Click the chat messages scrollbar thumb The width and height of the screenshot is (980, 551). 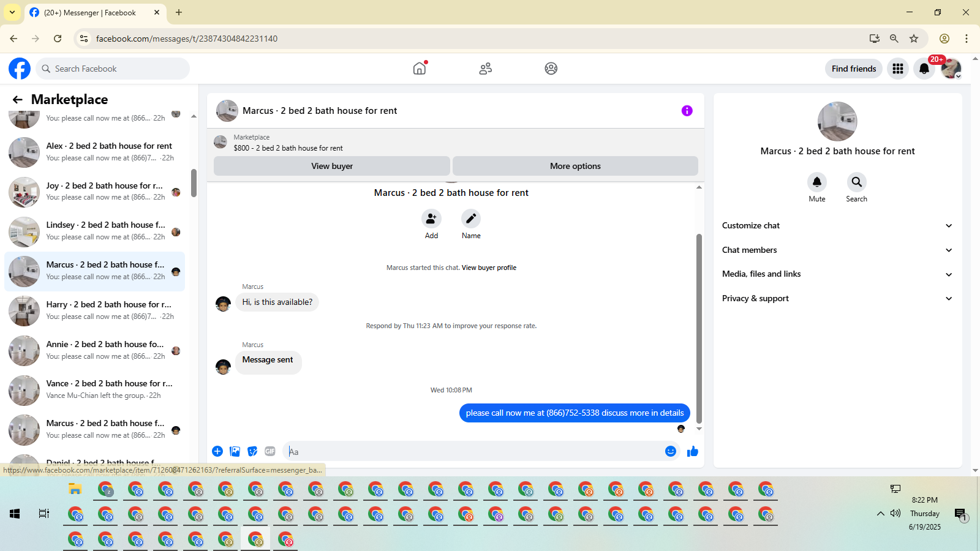[699, 328]
